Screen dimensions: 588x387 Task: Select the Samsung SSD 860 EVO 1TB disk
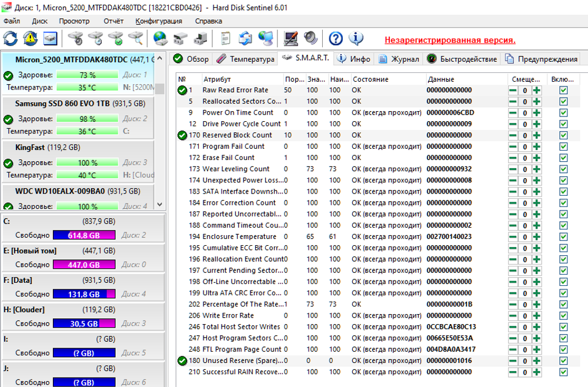pos(78,118)
